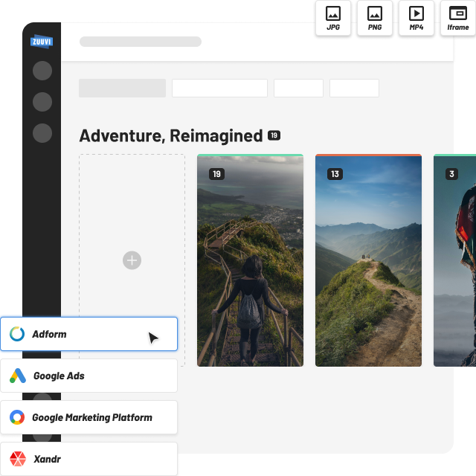The height and width of the screenshot is (476, 476).
Task: Click the wide white filter box next to grey tab
Action: coord(219,88)
